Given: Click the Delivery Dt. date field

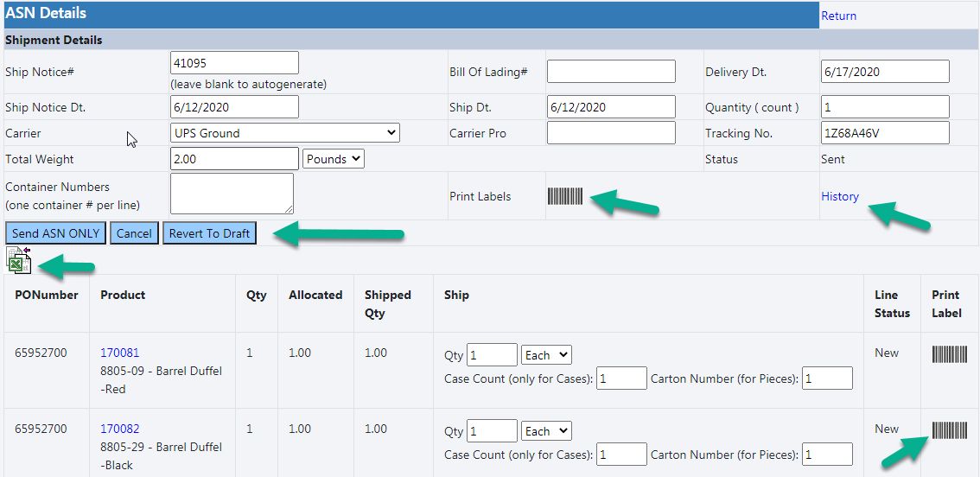Looking at the screenshot, I should pos(885,72).
